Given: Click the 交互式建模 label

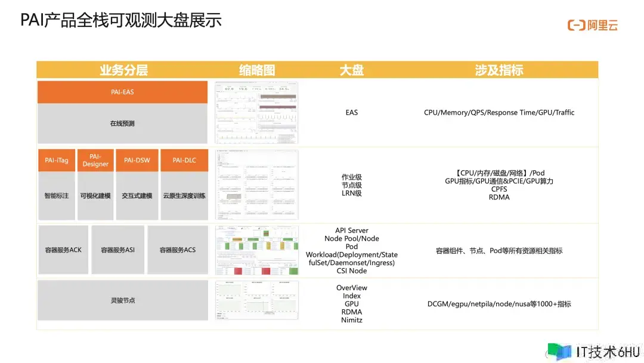Looking at the screenshot, I should (137, 196).
